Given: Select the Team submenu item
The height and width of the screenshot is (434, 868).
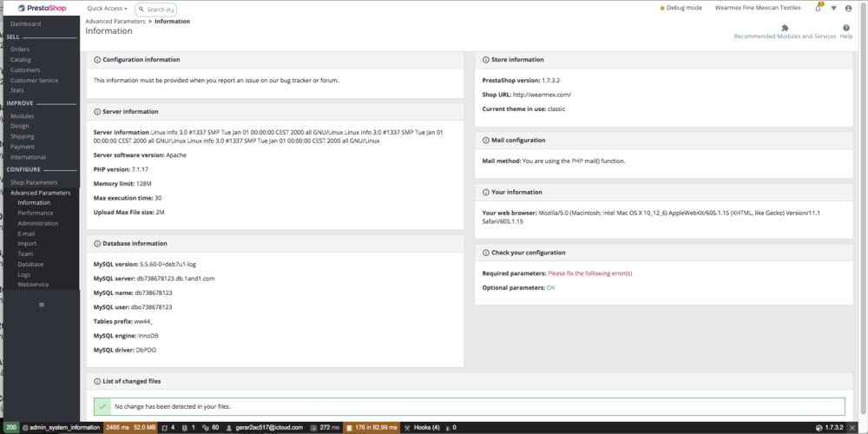Looking at the screenshot, I should click(x=25, y=254).
